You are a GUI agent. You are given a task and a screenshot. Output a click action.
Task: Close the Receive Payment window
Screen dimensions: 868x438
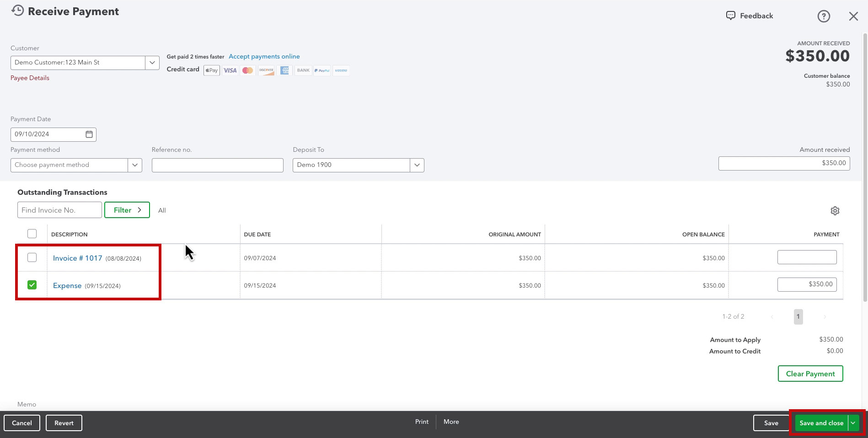[853, 16]
